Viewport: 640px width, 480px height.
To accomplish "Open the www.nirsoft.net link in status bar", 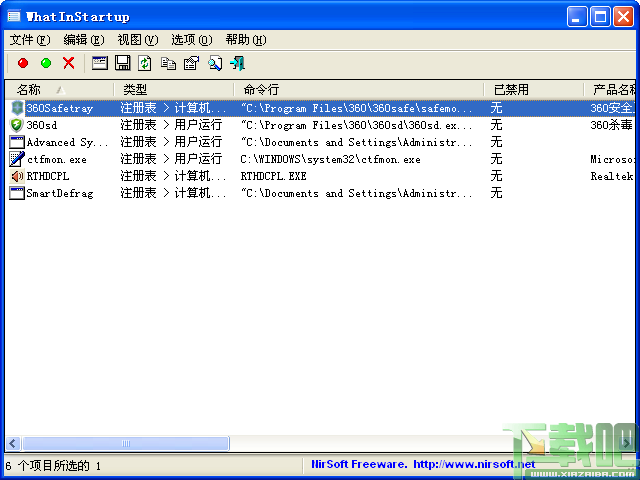I will pyautogui.click(x=474, y=464).
